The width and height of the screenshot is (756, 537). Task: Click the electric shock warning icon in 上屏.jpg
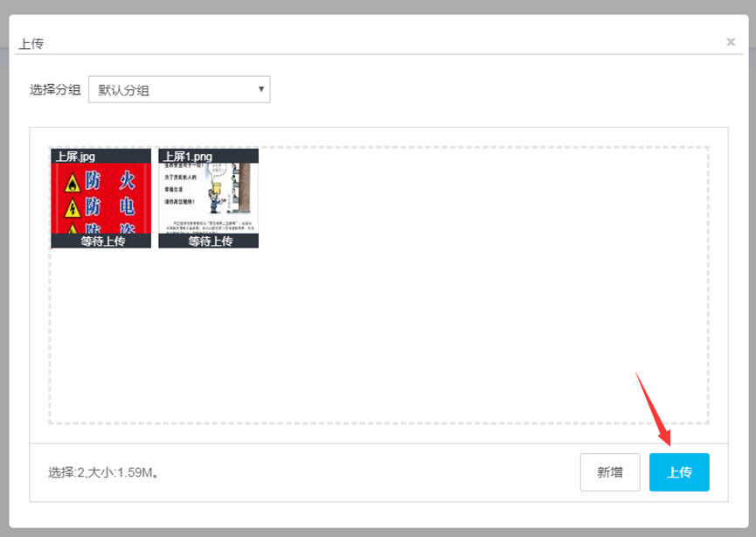click(73, 208)
